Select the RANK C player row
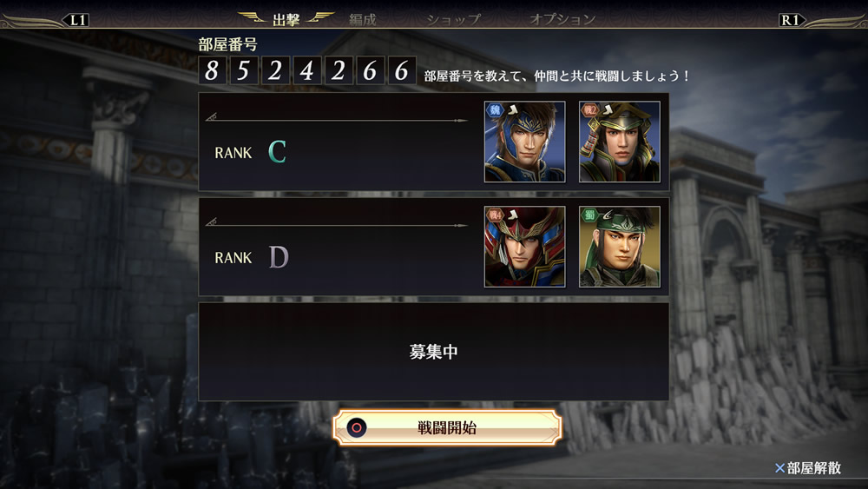Screen dimensions: 868x489 tap(433, 142)
